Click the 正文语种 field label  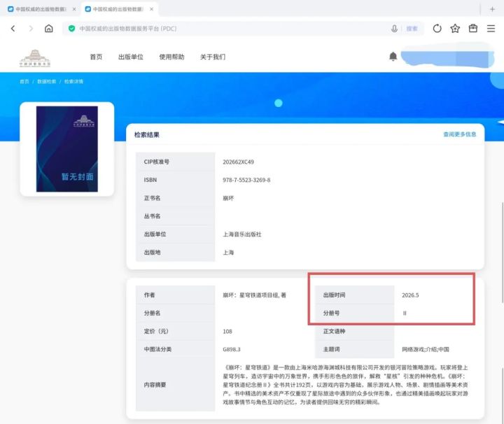334,331
